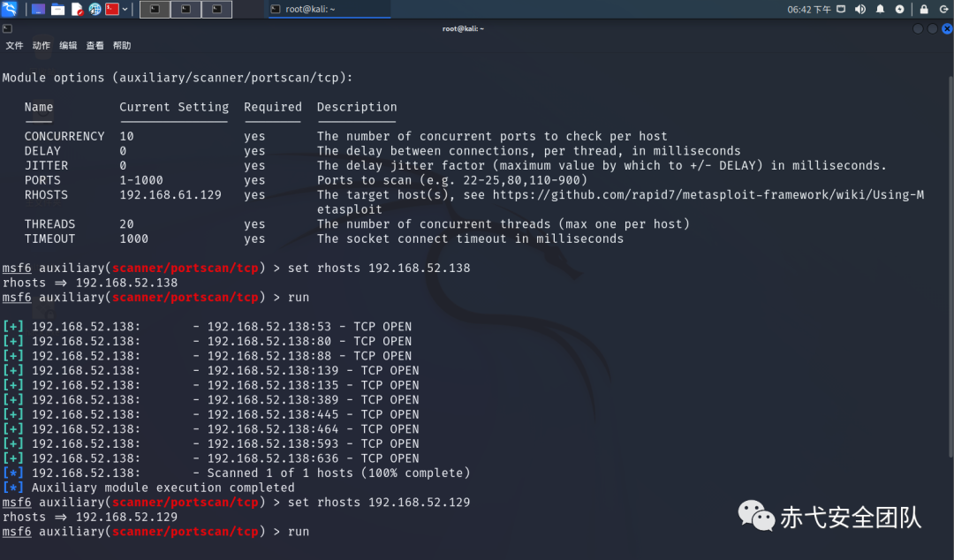Click 'set rhosts 192.168.52.129' command
954x560 pixels.
378,503
